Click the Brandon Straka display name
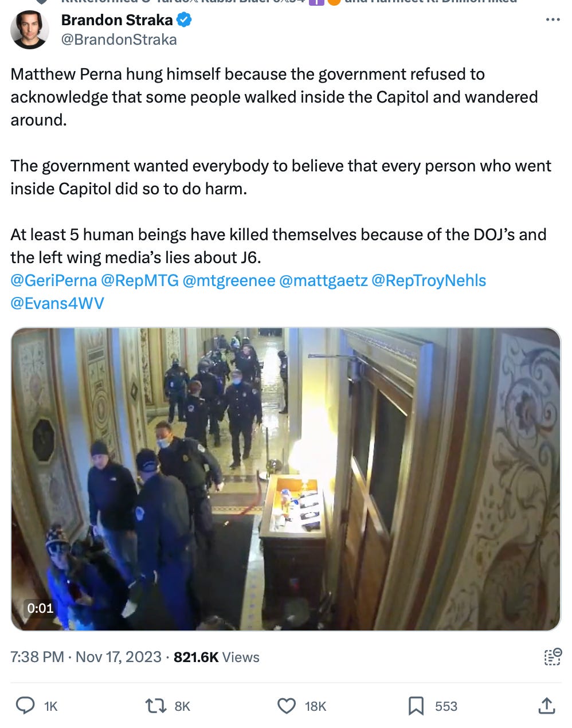Screen dimensions: 572x728 pos(117,20)
